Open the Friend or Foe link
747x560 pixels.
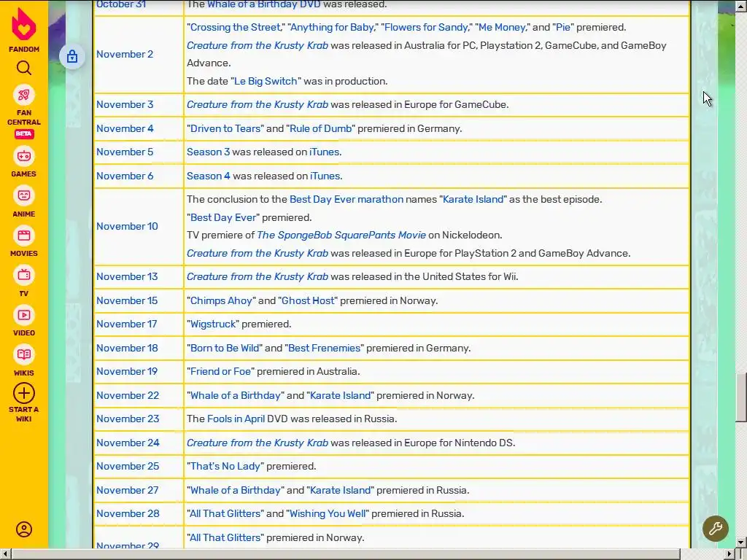pyautogui.click(x=220, y=371)
